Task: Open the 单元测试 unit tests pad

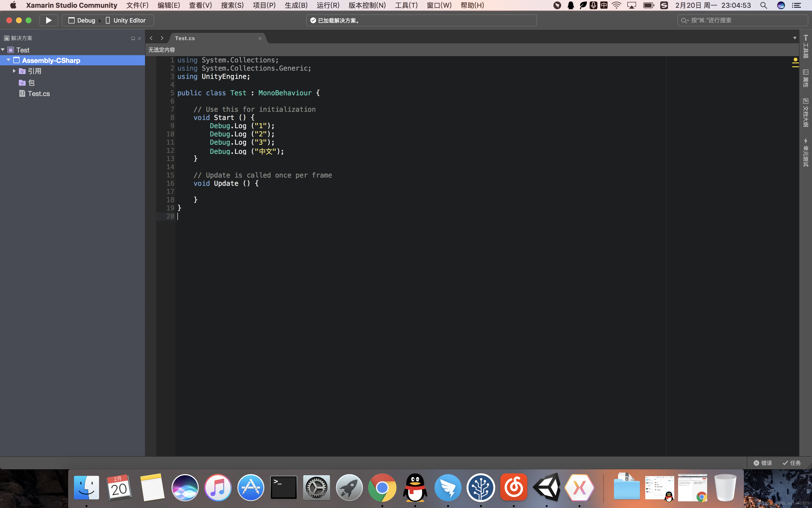Action: [806, 152]
